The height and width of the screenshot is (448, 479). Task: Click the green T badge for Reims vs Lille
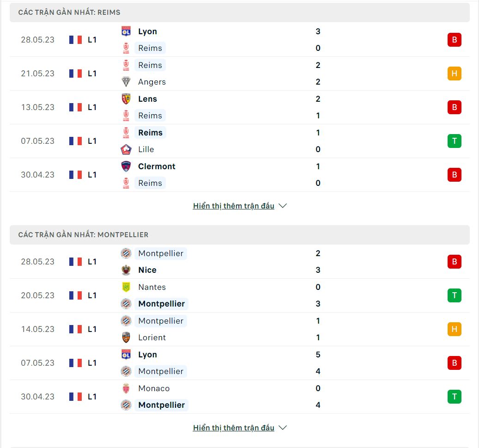pyautogui.click(x=454, y=141)
